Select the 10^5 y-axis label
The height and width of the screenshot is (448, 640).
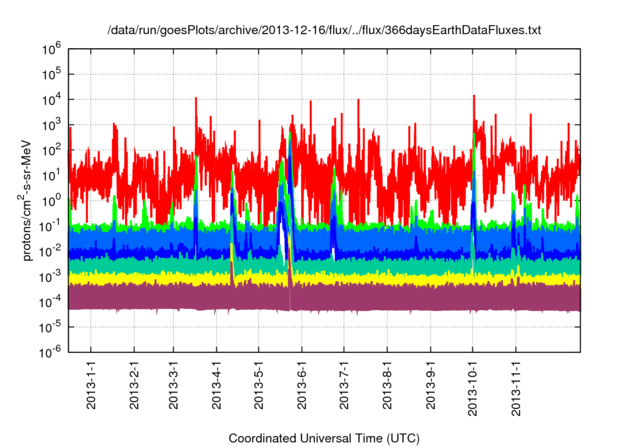pos(51,74)
